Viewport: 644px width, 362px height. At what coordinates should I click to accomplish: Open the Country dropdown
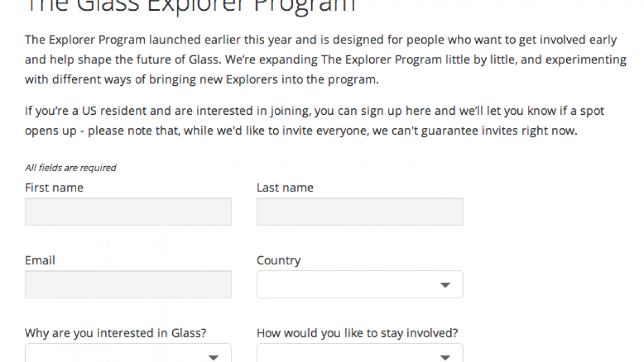tap(360, 284)
